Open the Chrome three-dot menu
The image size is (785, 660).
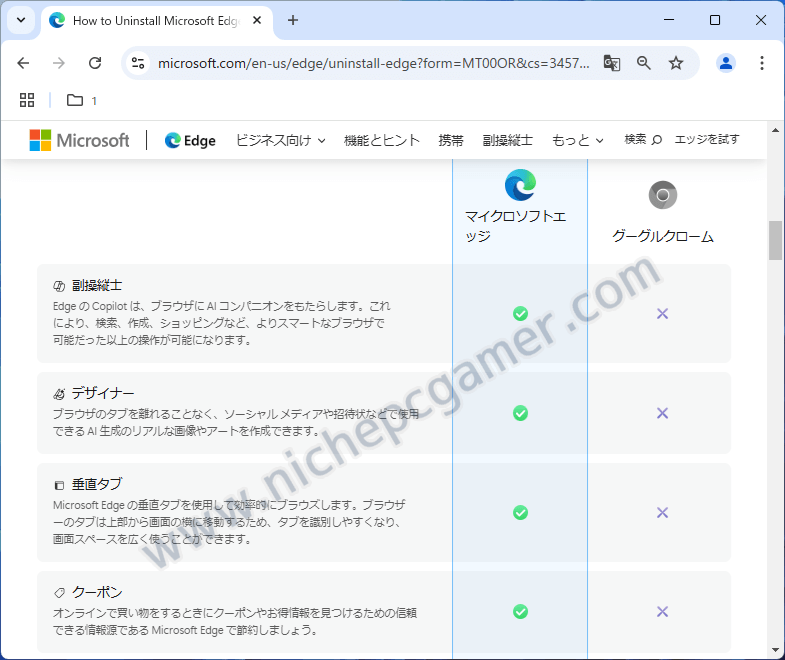(761, 63)
